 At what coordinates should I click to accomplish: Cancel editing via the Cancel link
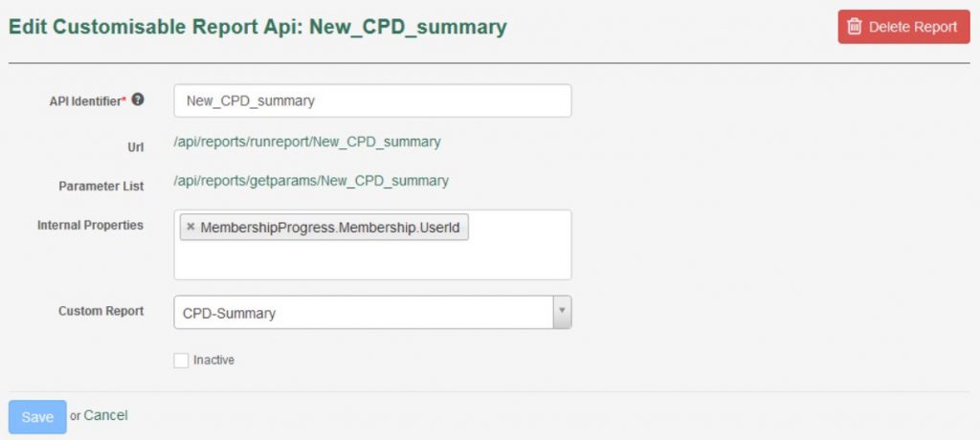pyautogui.click(x=105, y=415)
